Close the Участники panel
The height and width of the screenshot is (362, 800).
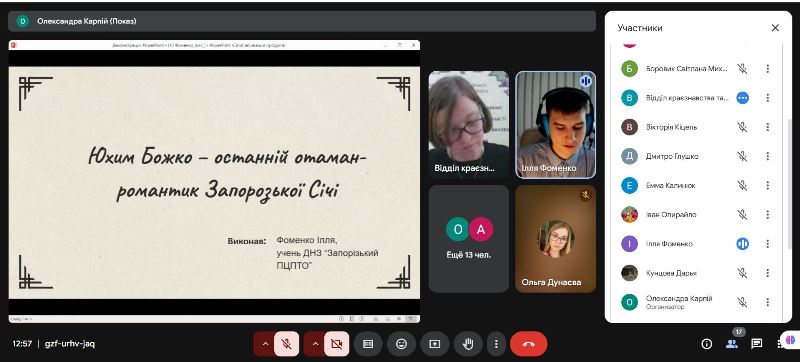point(775,28)
